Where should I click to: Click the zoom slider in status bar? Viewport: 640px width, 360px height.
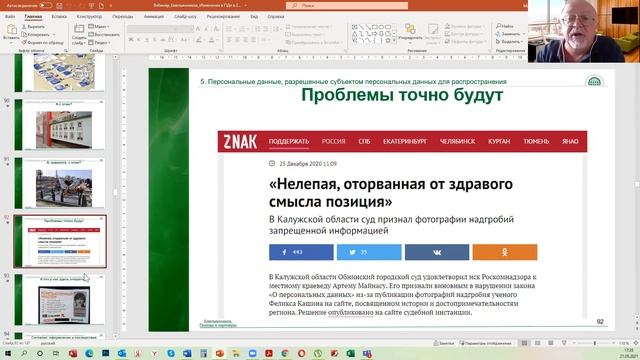pyautogui.click(x=594, y=343)
